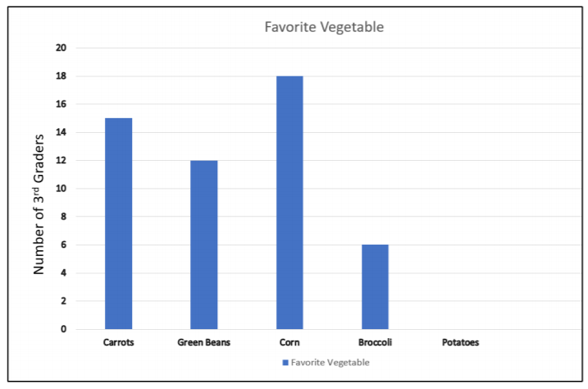Click the blue legend color swatch
This screenshot has width=588, height=389.
click(285, 362)
